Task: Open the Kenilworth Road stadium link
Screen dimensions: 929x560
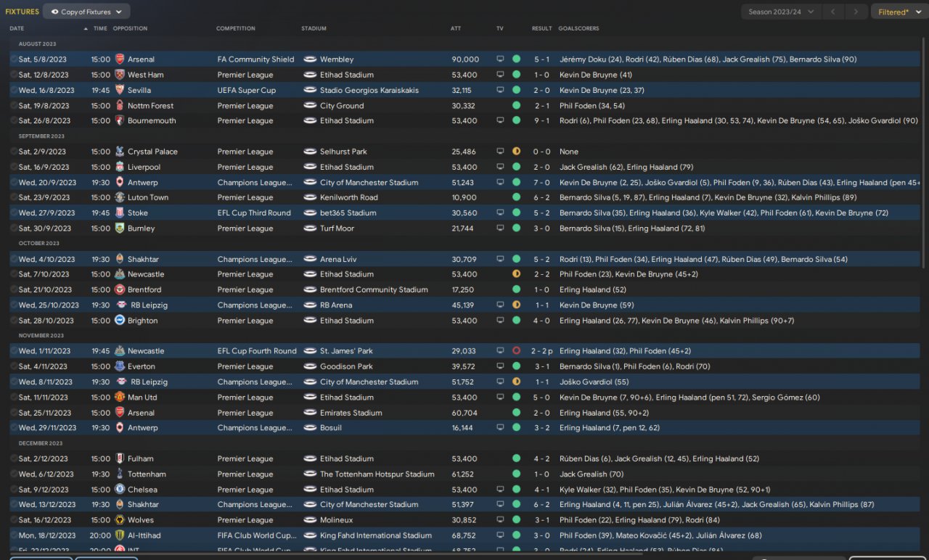Action: point(349,197)
